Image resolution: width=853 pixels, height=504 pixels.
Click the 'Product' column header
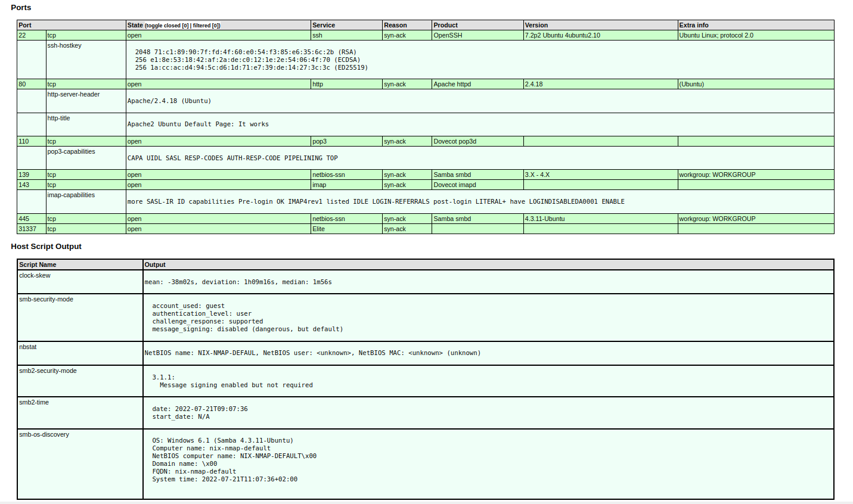tap(477, 25)
